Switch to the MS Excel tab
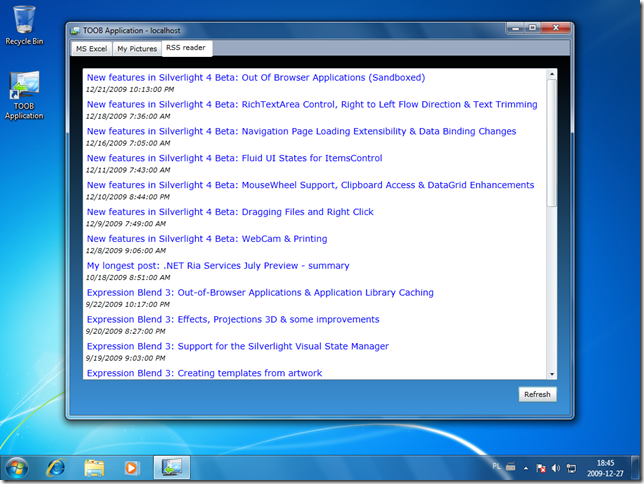 point(92,48)
